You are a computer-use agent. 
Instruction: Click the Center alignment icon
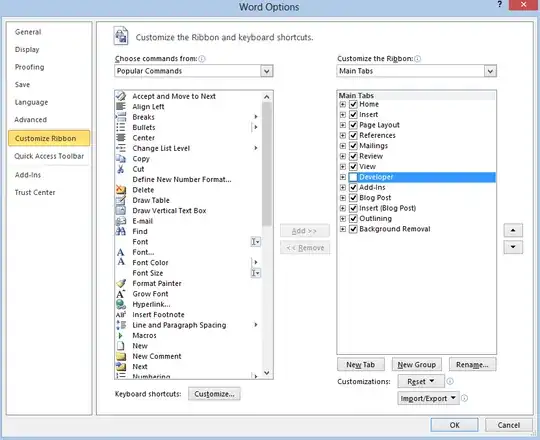pos(121,138)
